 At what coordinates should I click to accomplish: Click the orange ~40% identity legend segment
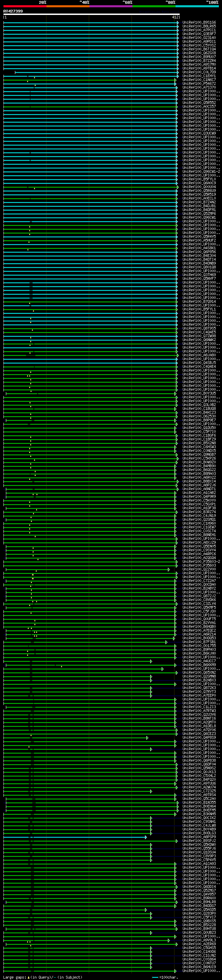tap(68, 6)
